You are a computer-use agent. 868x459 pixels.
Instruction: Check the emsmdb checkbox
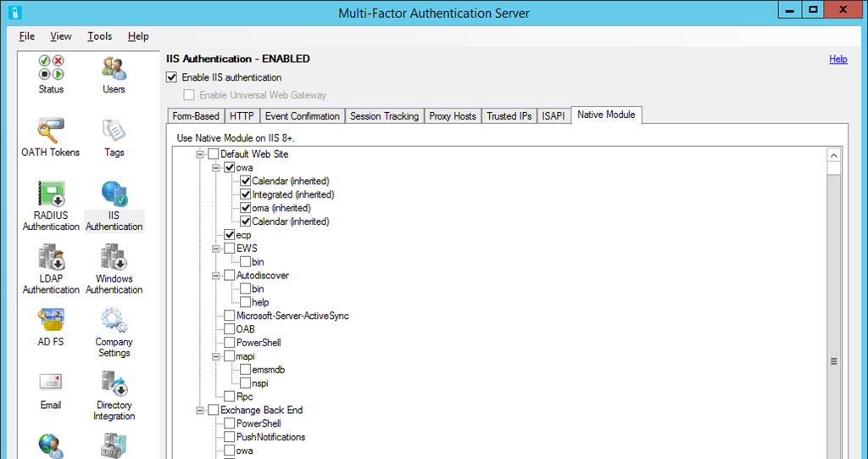tap(245, 370)
